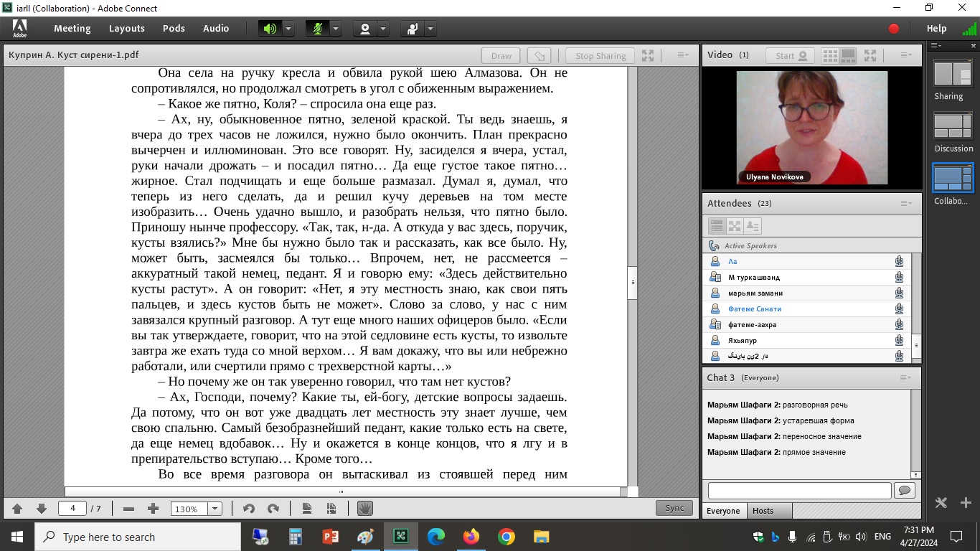Open Firefox from the taskbar

tap(471, 536)
